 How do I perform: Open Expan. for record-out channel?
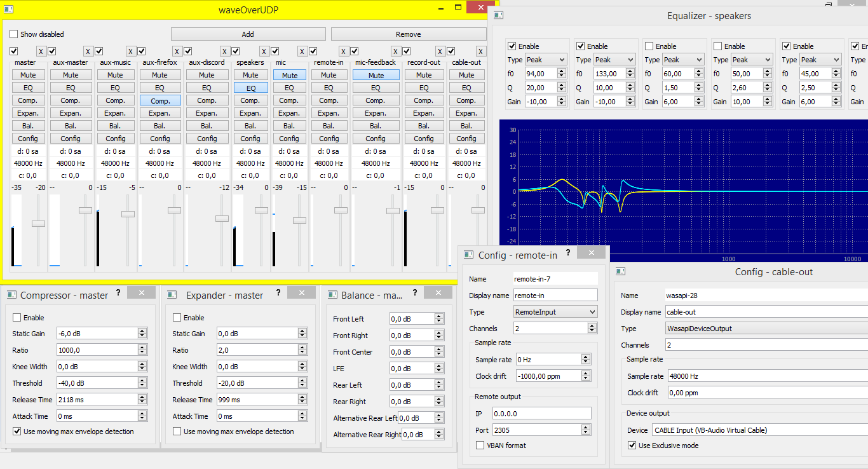(423, 113)
